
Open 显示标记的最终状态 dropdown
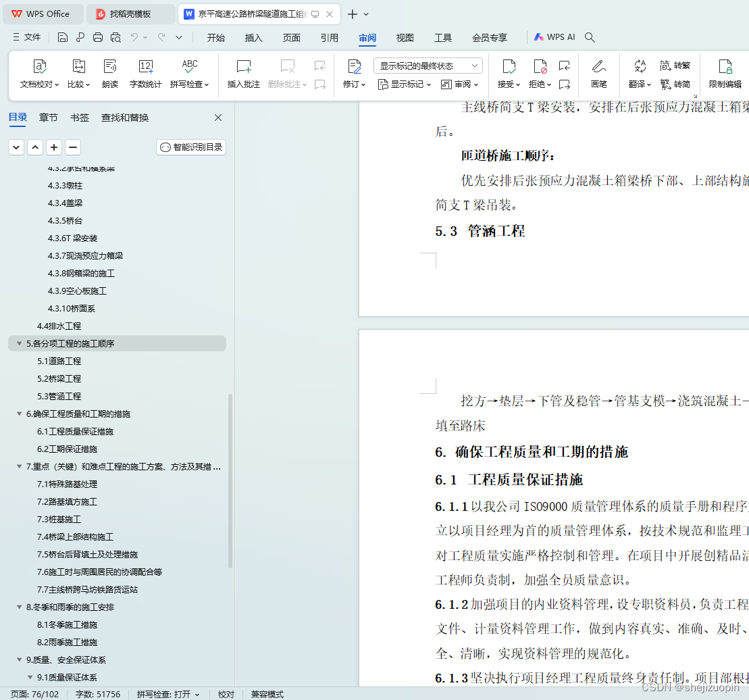point(428,66)
